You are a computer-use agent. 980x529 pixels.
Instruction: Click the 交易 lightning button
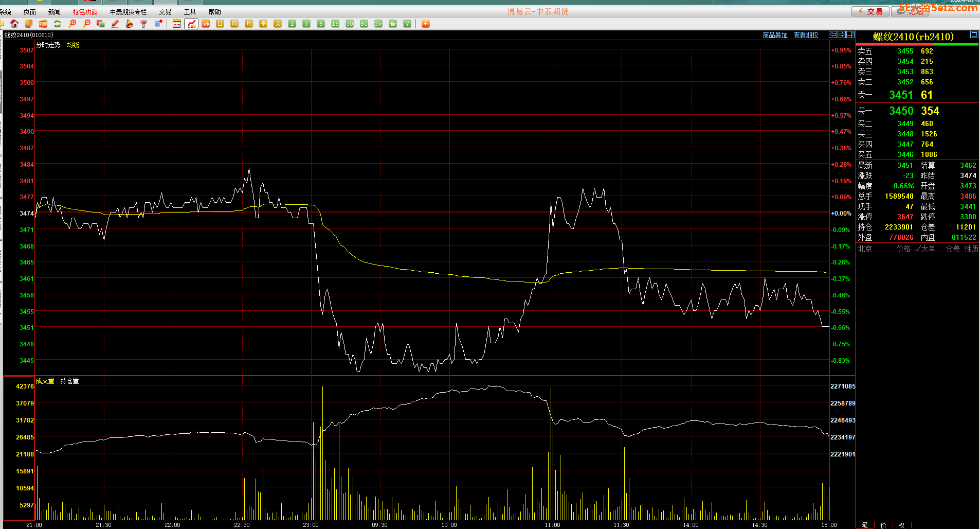(870, 11)
